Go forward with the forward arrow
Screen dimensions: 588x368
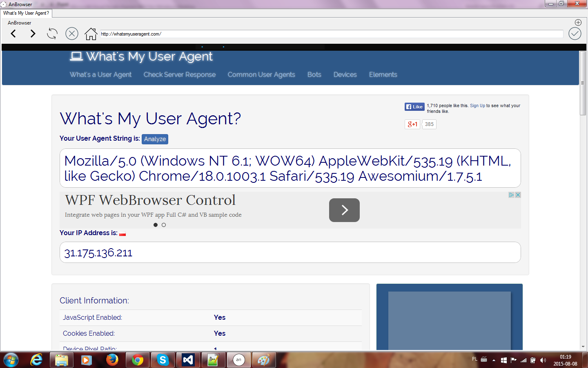[x=33, y=34]
